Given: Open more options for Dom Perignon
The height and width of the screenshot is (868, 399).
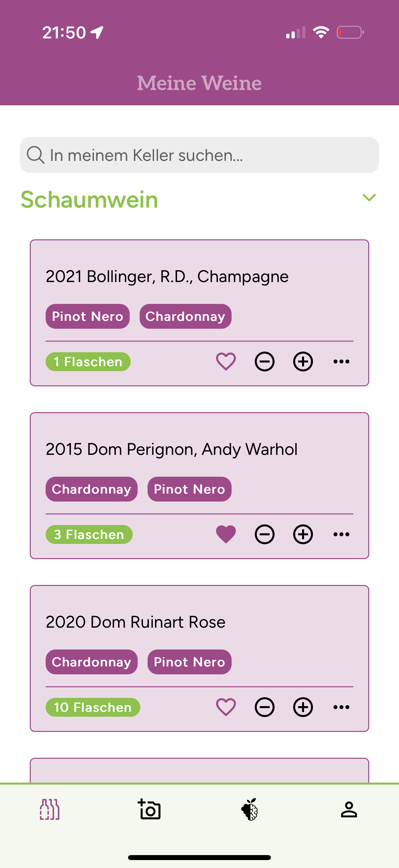Looking at the screenshot, I should point(341,534).
